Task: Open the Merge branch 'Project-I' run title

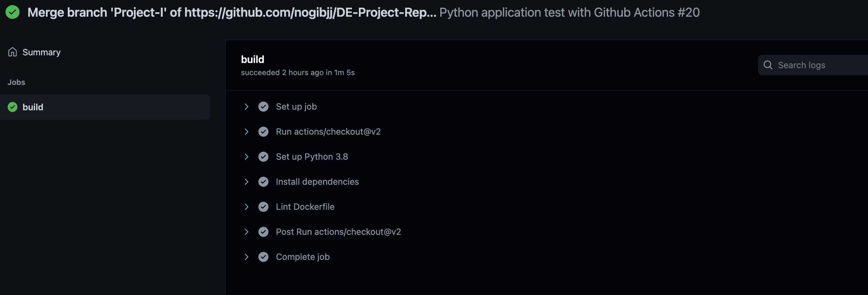Action: coord(232,13)
